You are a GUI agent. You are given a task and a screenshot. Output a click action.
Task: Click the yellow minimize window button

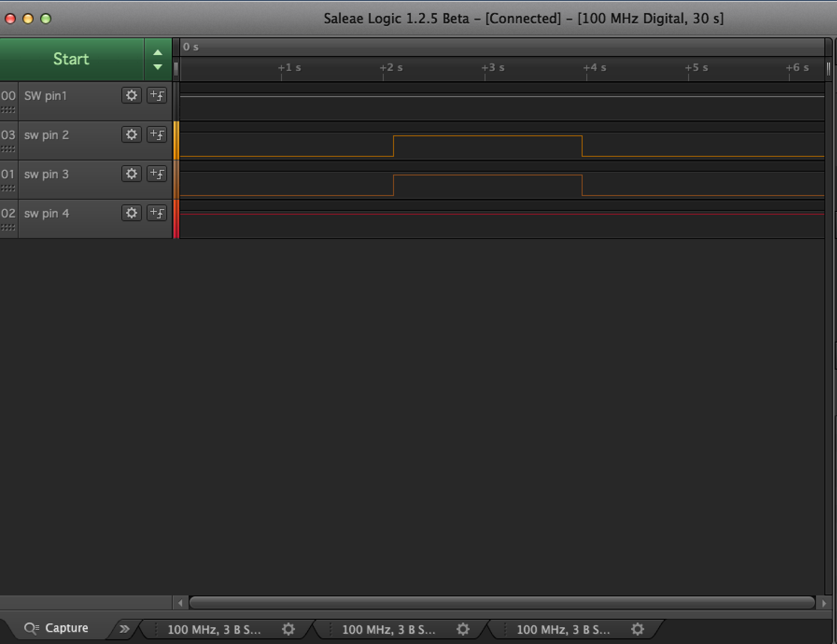(28, 19)
